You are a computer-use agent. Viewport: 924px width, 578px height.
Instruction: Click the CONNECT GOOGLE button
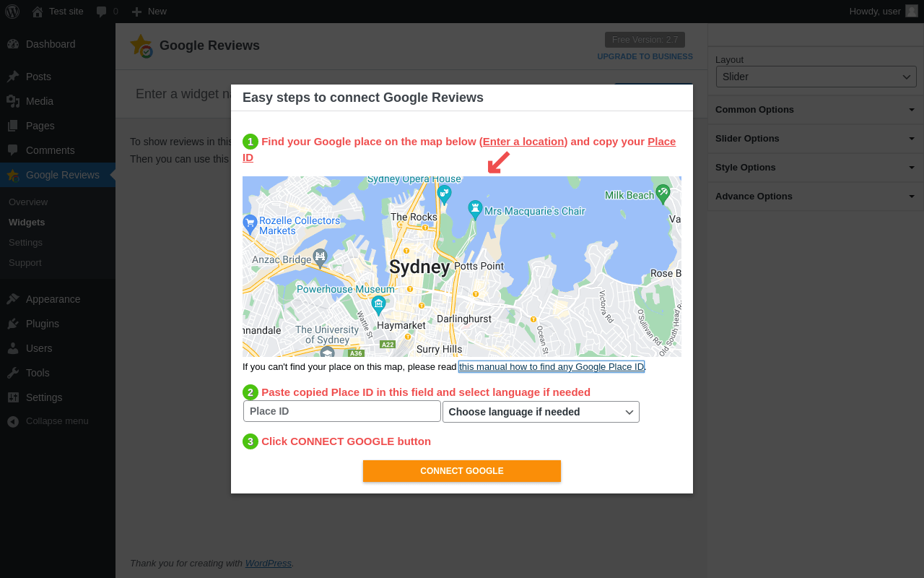tap(462, 471)
